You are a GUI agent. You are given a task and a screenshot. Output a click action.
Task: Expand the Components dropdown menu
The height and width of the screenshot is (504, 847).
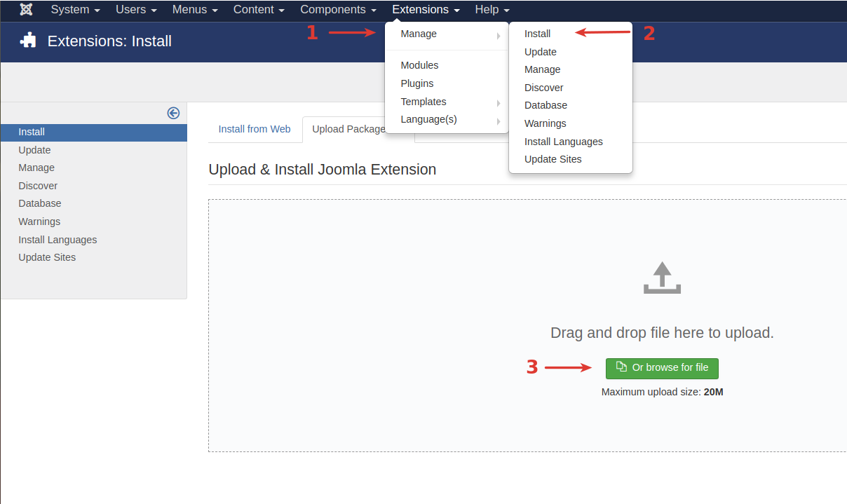pos(339,10)
